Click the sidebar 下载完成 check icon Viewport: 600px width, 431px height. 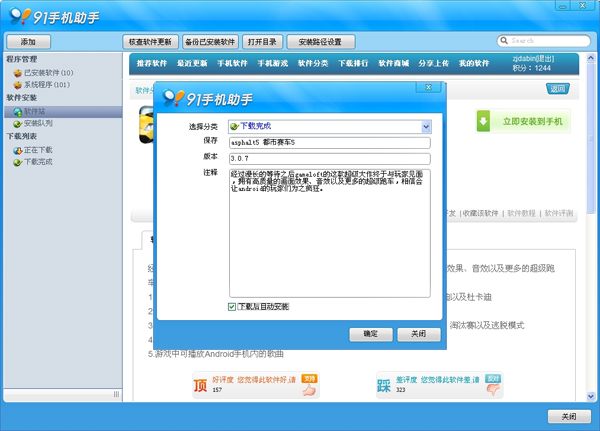click(x=18, y=162)
